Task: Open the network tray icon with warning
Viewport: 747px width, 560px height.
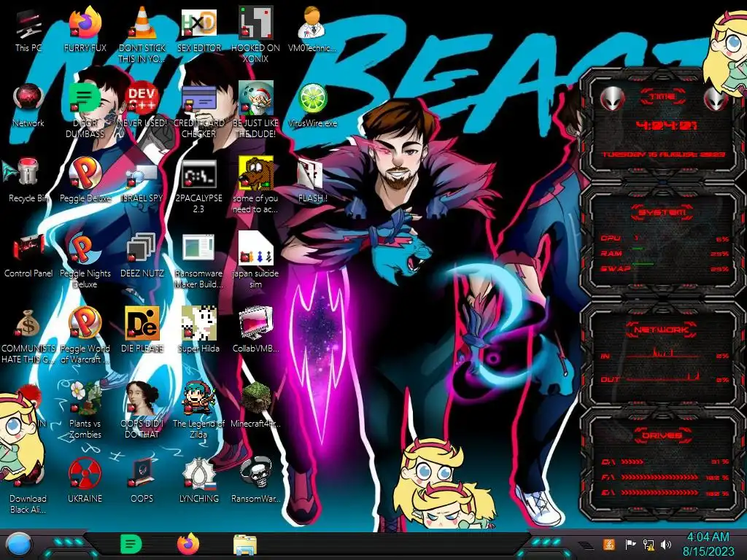Action: coord(649,544)
